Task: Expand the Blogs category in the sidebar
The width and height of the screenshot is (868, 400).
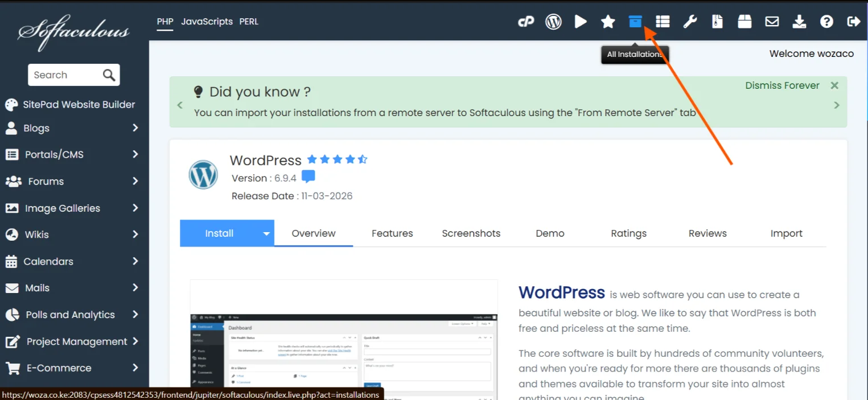Action: 38,128
